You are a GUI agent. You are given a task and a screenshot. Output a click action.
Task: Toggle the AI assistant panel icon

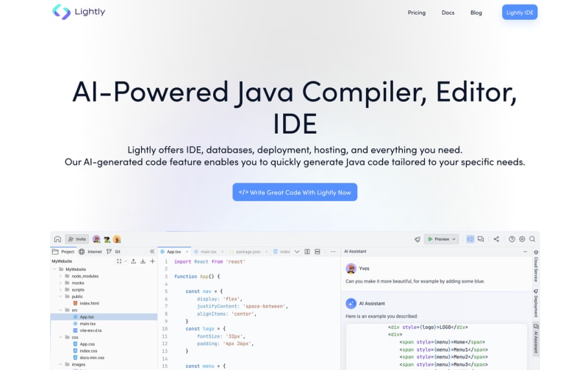[x=470, y=239]
